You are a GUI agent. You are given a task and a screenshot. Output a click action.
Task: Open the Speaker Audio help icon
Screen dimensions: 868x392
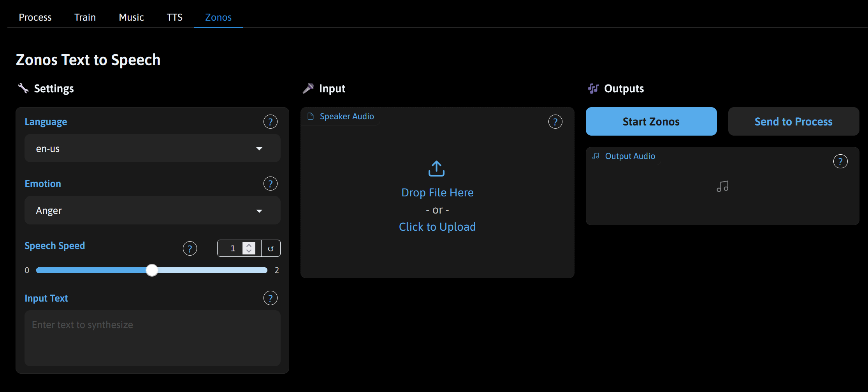coord(555,122)
